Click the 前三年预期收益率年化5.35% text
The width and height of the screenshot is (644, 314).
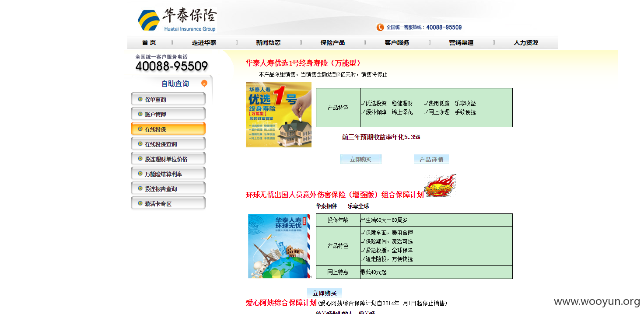coord(381,137)
